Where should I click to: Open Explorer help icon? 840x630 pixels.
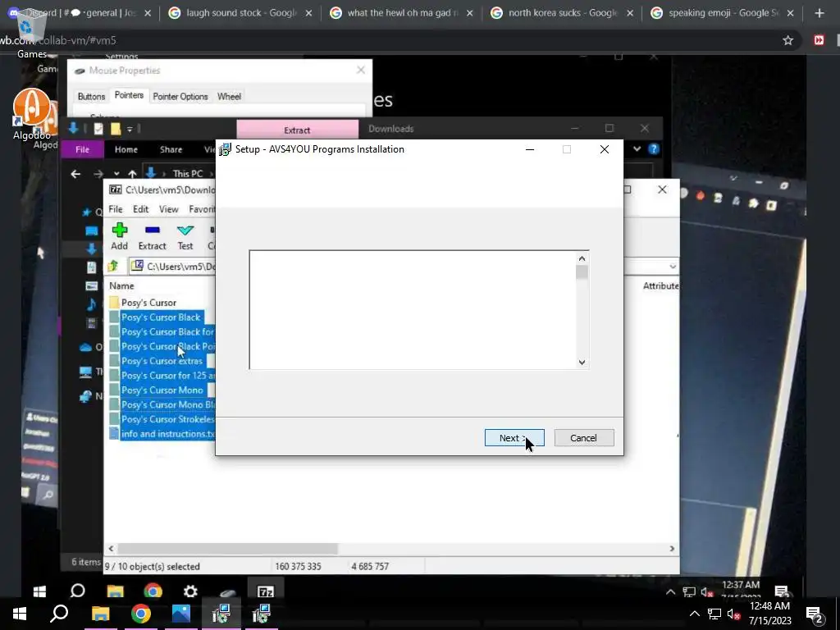[x=654, y=149]
